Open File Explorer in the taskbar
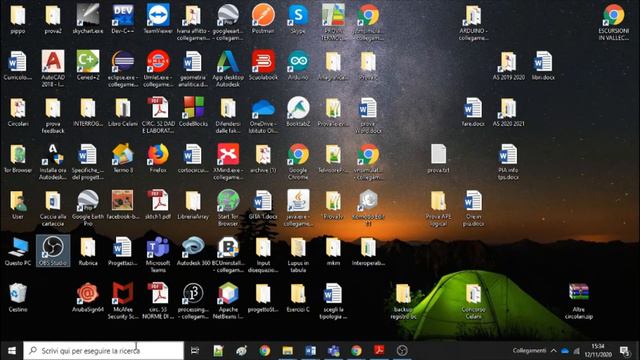640x360 pixels. 288,351
